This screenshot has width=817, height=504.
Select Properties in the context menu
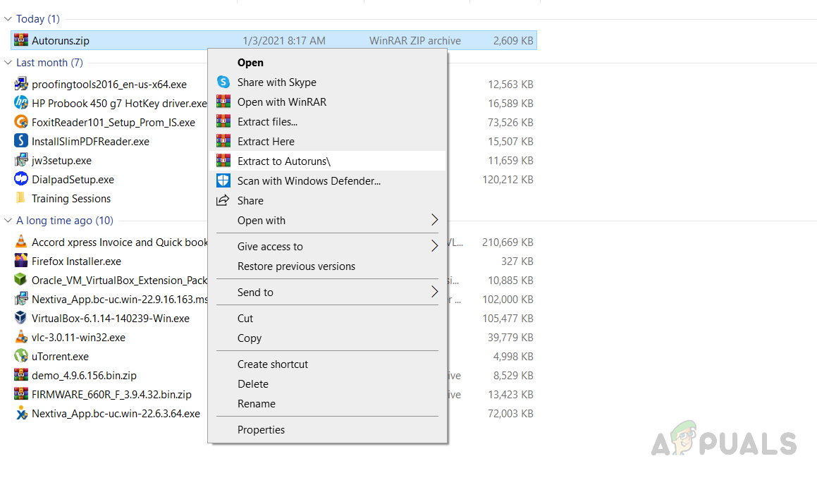pyautogui.click(x=261, y=430)
